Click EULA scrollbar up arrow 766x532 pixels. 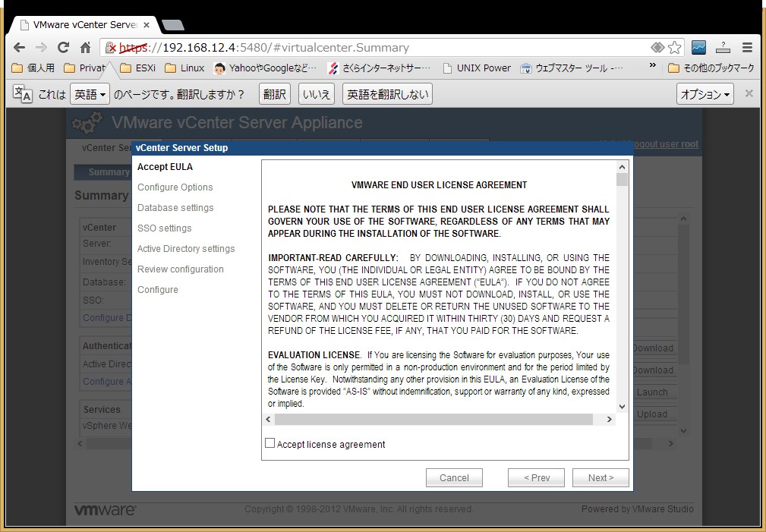(x=622, y=167)
